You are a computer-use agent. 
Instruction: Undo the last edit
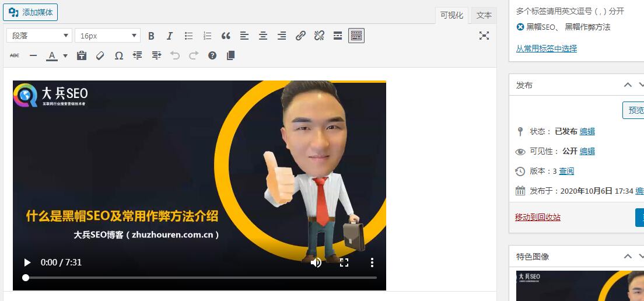pyautogui.click(x=175, y=55)
